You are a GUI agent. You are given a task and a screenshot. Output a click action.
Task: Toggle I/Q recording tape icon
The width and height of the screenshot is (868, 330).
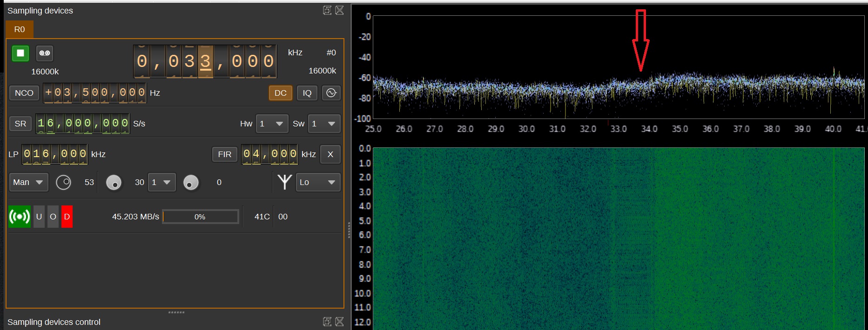[x=45, y=53]
